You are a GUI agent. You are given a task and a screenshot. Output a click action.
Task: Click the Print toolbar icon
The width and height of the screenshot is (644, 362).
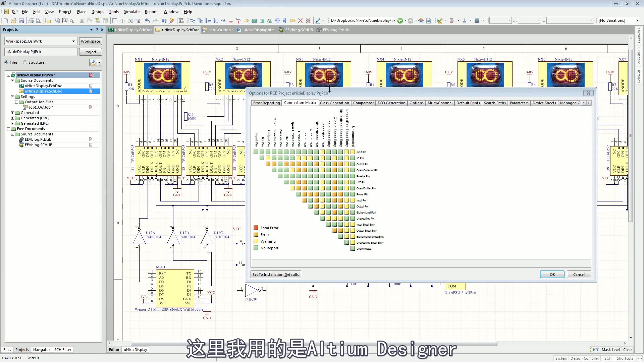pos(31,21)
